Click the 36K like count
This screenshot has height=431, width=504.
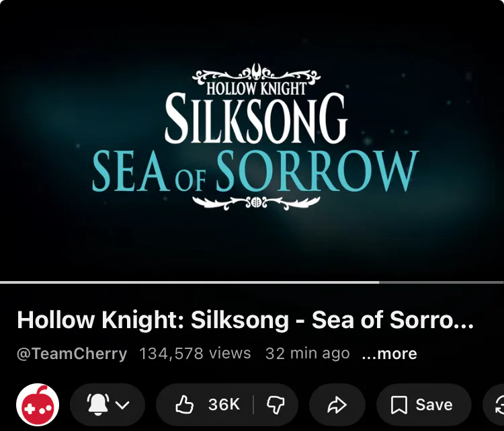tap(224, 404)
